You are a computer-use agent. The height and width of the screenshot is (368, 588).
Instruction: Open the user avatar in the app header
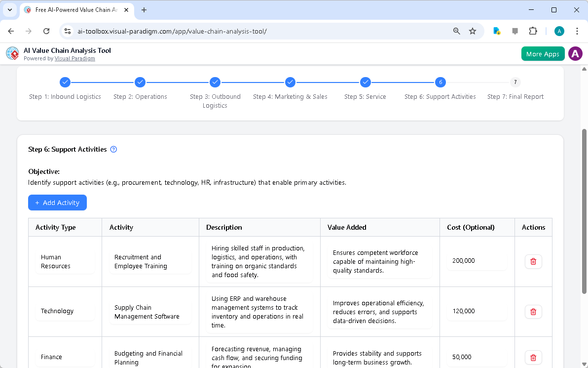(575, 53)
